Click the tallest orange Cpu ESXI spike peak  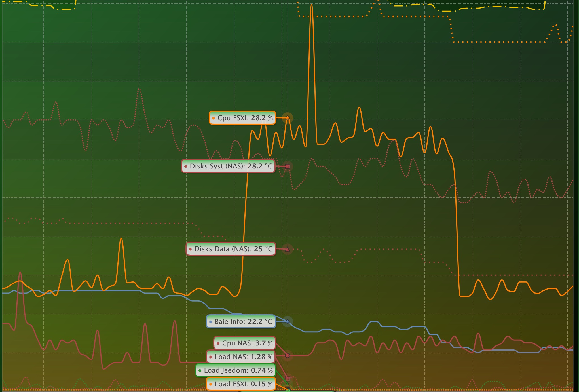[x=311, y=5]
